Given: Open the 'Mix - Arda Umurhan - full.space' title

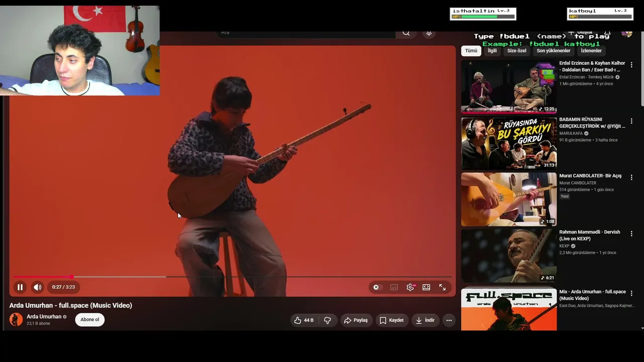Looking at the screenshot, I should 593,295.
